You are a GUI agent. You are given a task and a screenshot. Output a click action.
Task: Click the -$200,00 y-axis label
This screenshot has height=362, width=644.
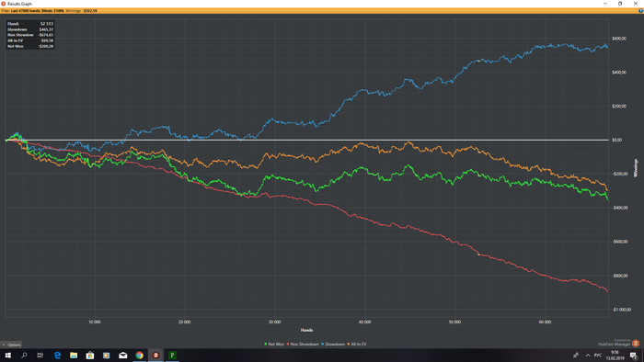[620, 174]
